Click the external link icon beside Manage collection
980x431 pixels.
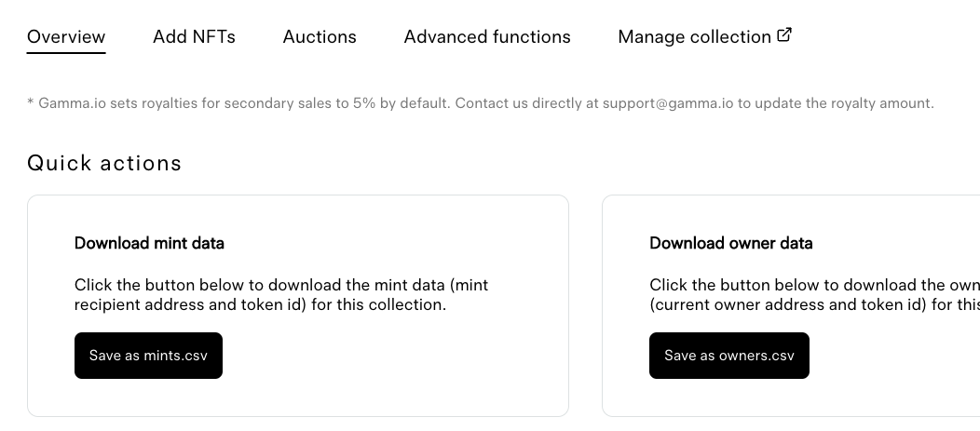point(784,35)
